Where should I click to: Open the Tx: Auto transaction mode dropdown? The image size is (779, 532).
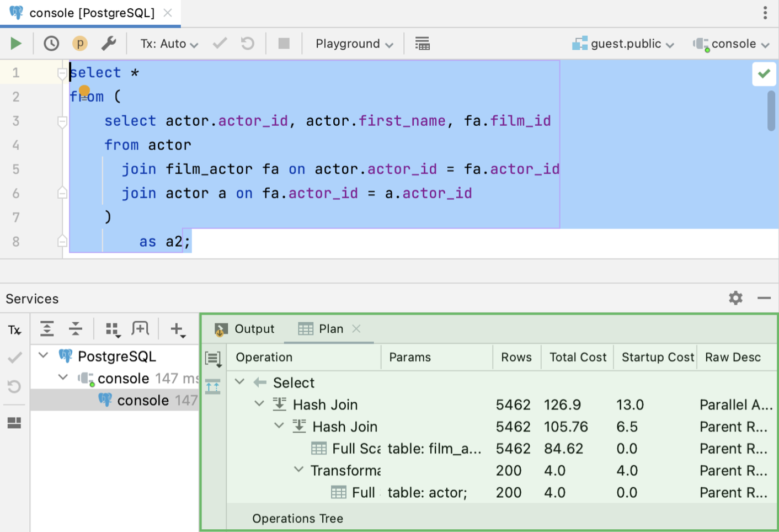pos(169,44)
